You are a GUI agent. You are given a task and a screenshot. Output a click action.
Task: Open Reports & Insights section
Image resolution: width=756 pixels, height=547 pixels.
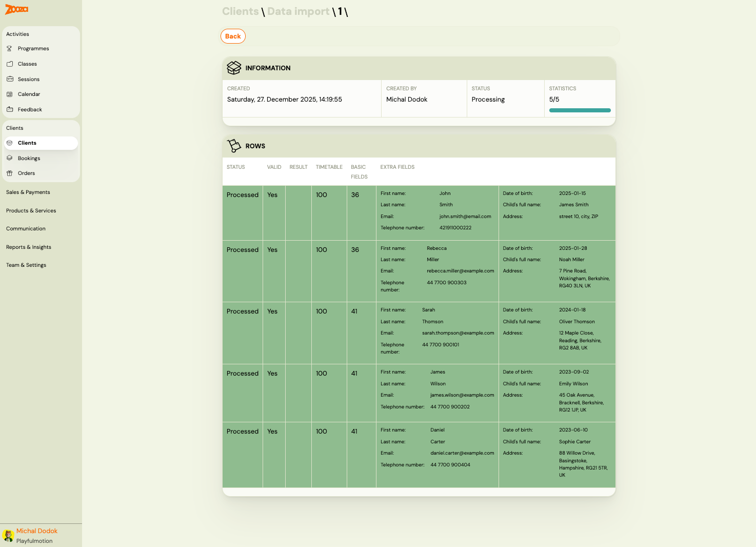pos(29,247)
